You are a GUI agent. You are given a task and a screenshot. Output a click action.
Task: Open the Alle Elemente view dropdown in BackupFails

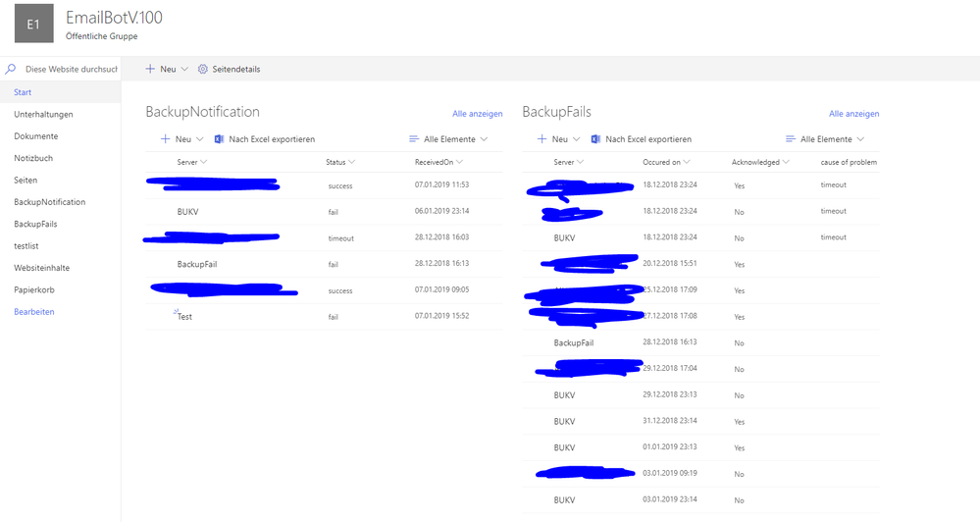tap(825, 138)
